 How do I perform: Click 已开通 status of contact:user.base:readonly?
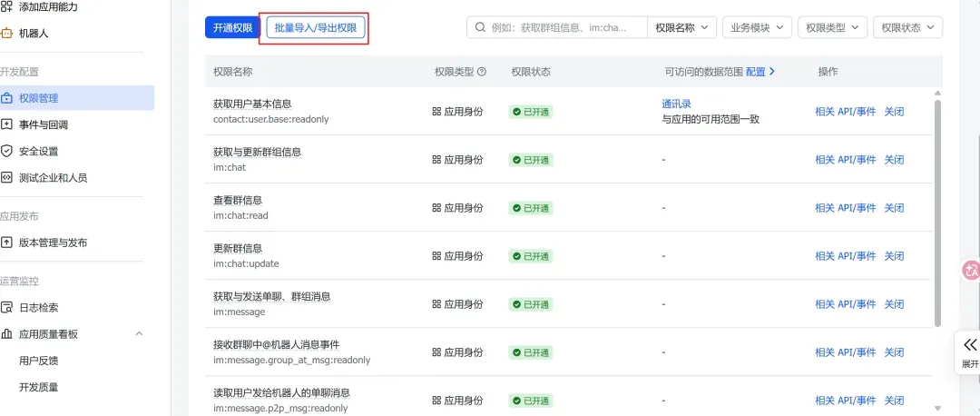coord(531,112)
